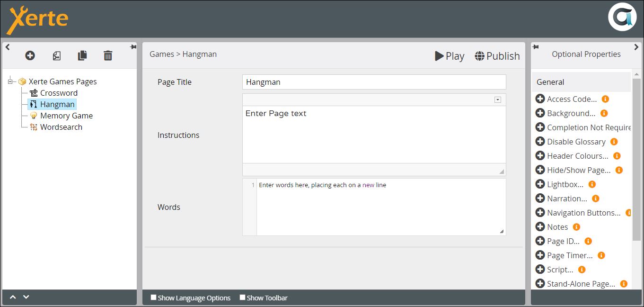644x307 pixels.
Task: Click the Publish button
Action: 497,56
